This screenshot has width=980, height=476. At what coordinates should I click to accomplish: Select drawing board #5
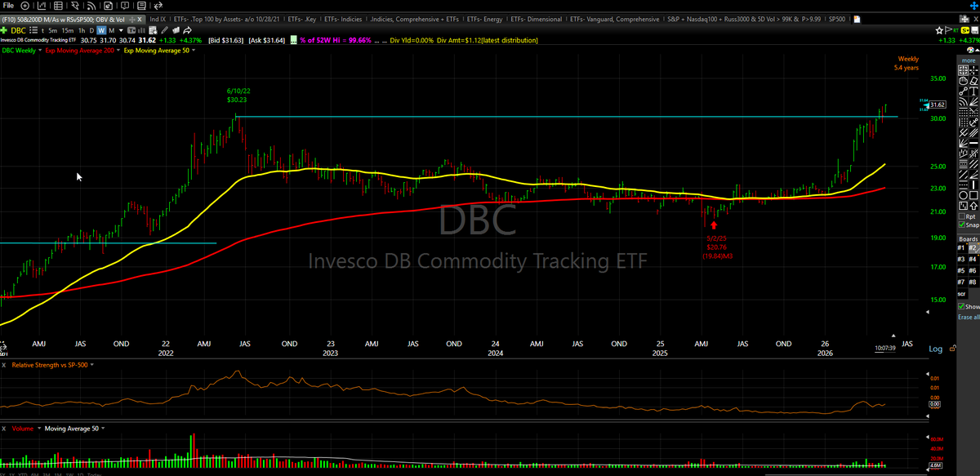coord(962,270)
